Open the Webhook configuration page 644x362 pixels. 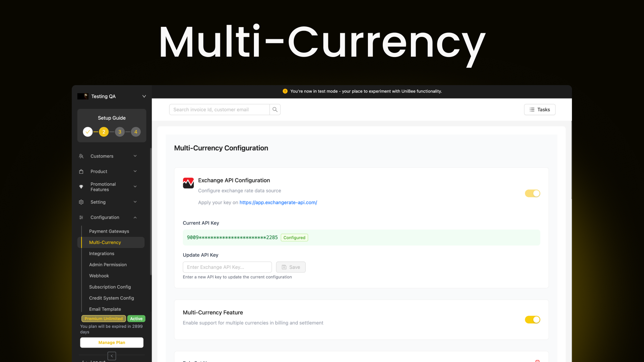pos(99,276)
